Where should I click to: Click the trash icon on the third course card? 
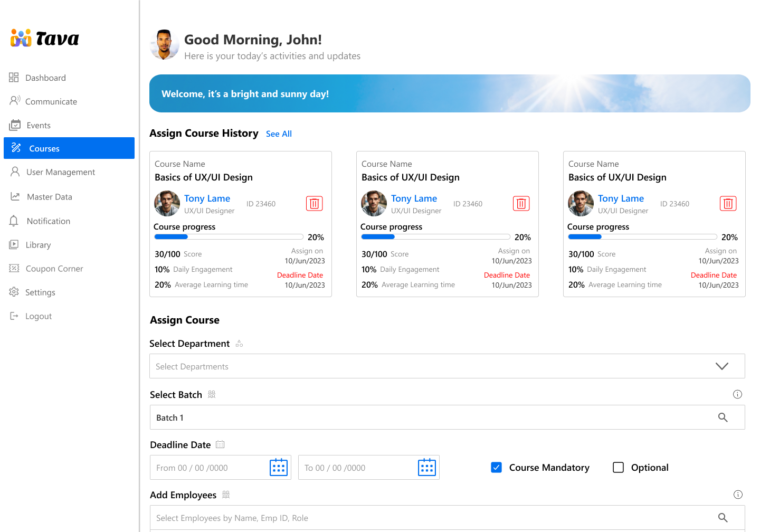[728, 204]
